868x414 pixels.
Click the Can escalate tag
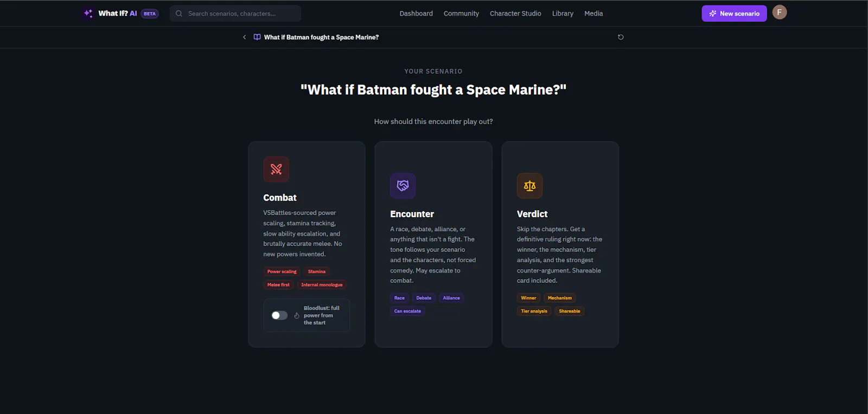[407, 311]
